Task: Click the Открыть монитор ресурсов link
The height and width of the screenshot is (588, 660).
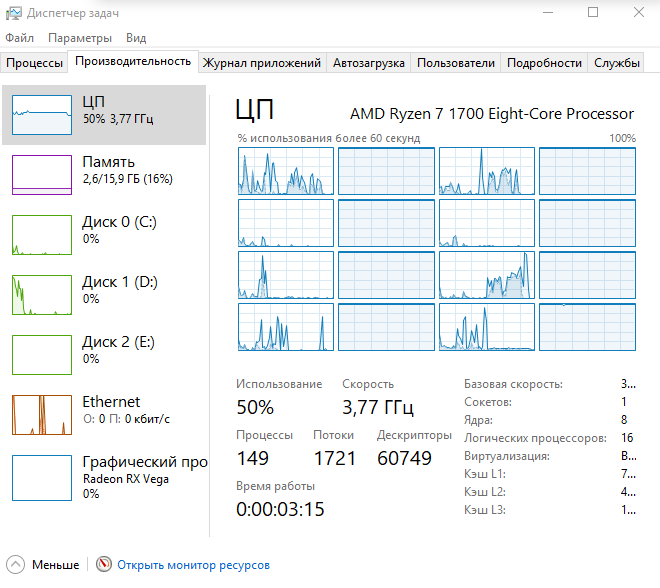Action: [193, 565]
